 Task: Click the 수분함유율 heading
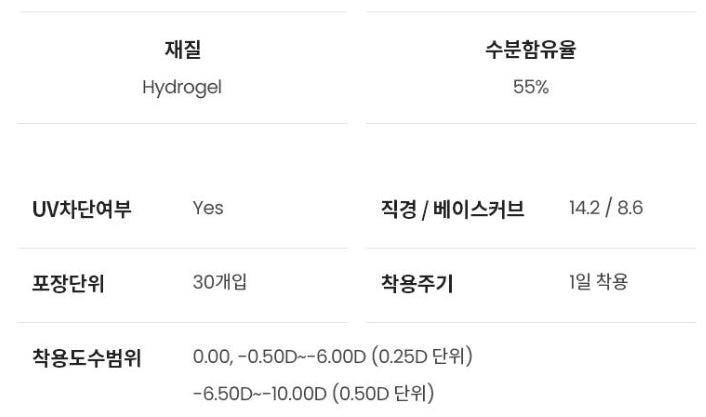(x=530, y=49)
